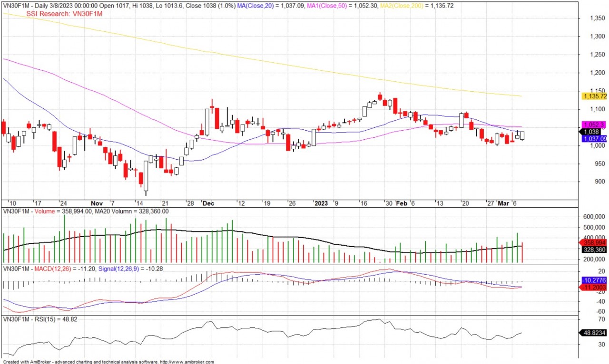
Task: Click the 'Volume = 358,994.00' pane heading
Action: pos(64,211)
